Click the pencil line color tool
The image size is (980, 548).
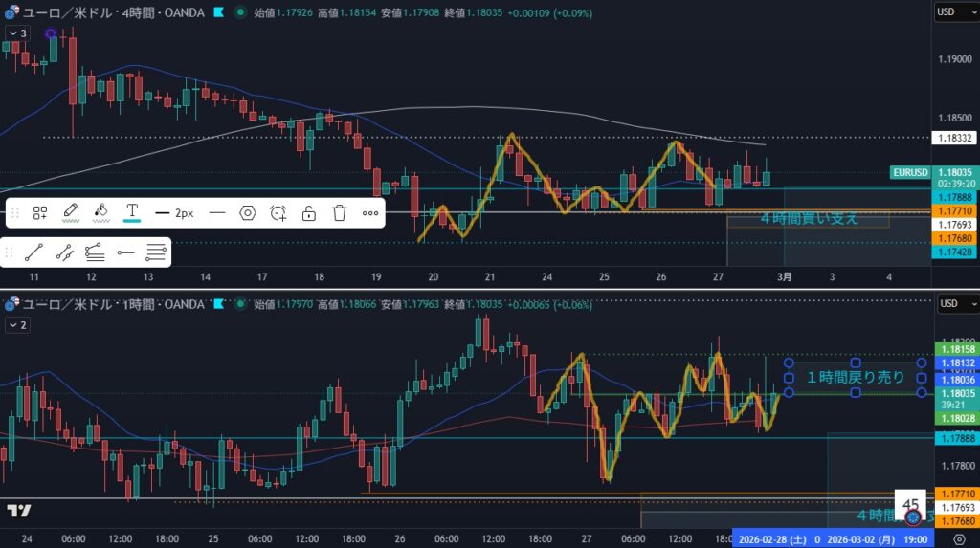coord(71,212)
